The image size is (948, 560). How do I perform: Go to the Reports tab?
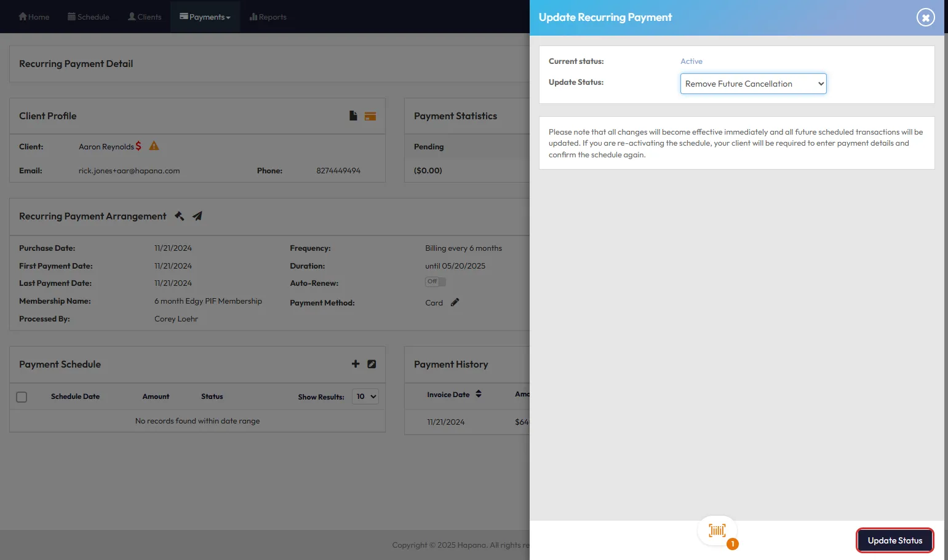268,17
